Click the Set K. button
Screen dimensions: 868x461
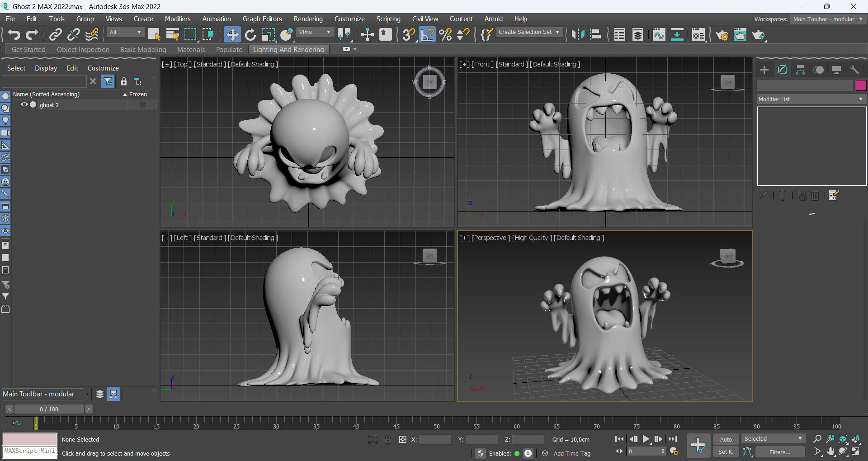tap(726, 452)
